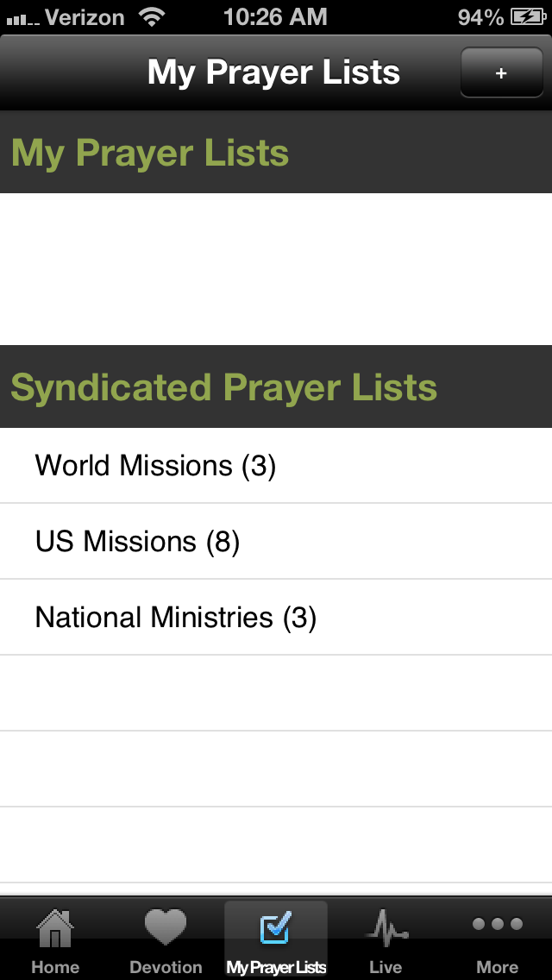This screenshot has width=552, height=980.
Task: Open World Missions (3) prayer list
Action: click(155, 466)
